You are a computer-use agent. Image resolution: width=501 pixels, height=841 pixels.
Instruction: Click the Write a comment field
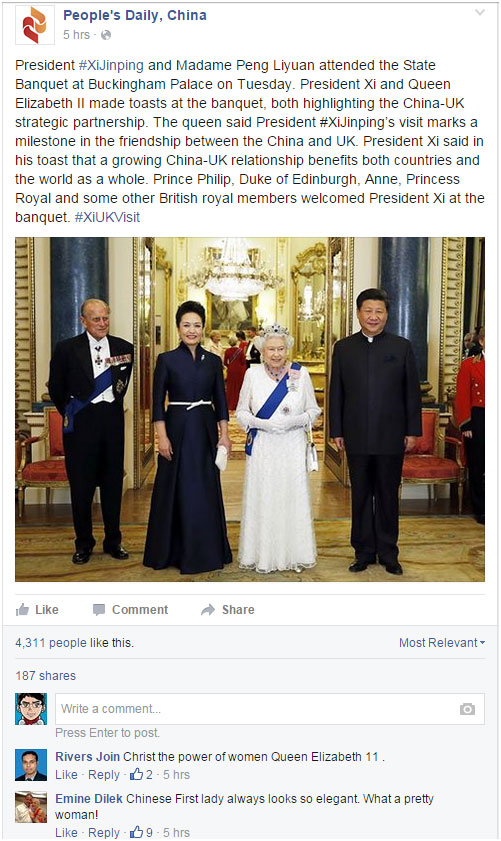tap(270, 709)
